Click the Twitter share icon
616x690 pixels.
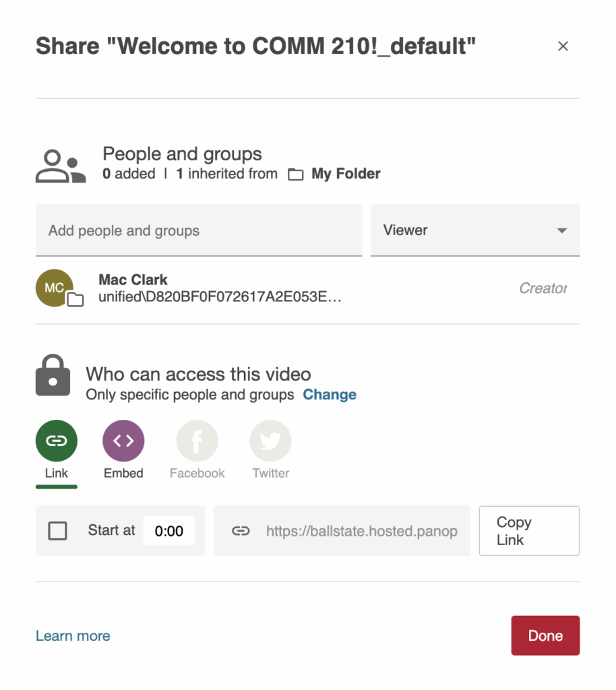[270, 441]
